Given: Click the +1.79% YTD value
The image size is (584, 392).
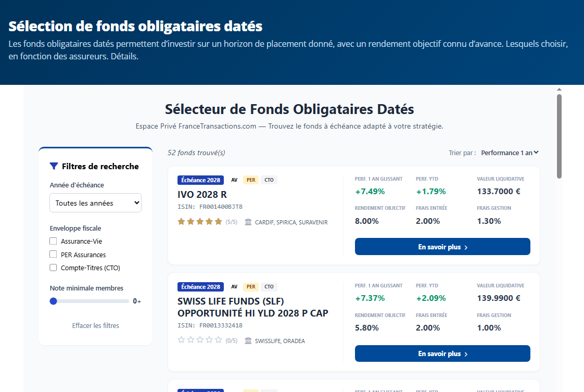Looking at the screenshot, I should [431, 192].
